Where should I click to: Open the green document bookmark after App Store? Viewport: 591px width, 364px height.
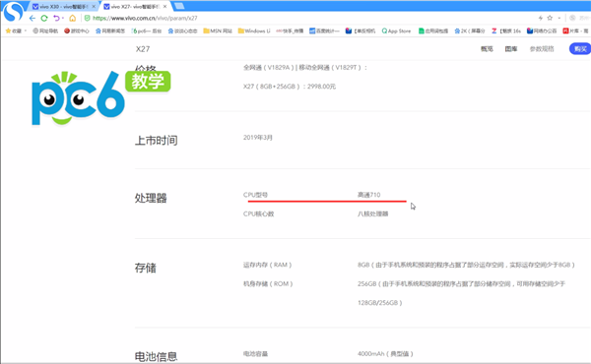click(x=433, y=30)
